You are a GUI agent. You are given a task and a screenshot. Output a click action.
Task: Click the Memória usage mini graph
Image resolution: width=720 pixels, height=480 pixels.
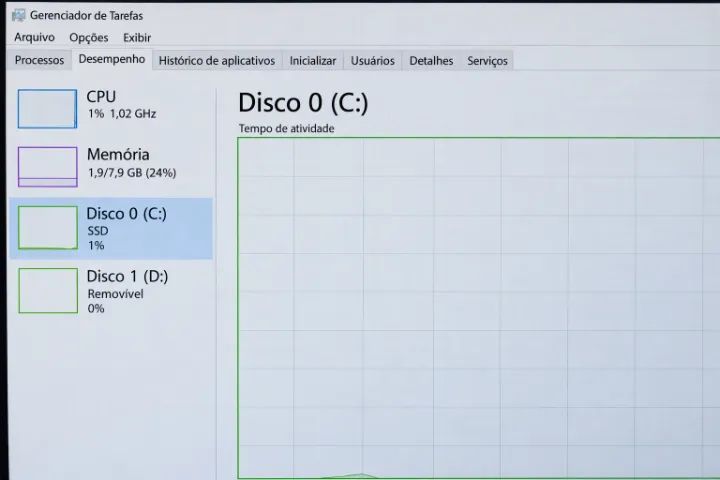pyautogui.click(x=47, y=167)
